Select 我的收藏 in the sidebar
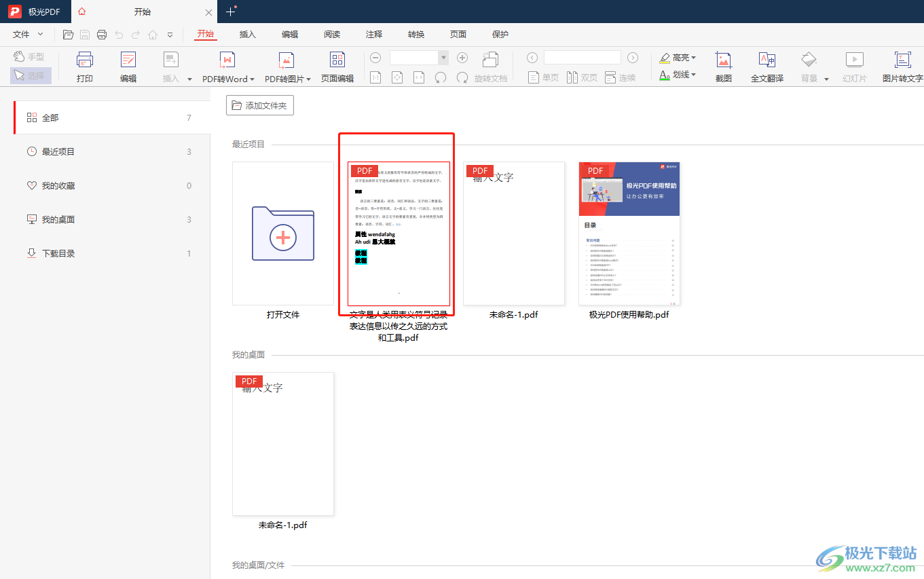924x579 pixels. coord(112,186)
